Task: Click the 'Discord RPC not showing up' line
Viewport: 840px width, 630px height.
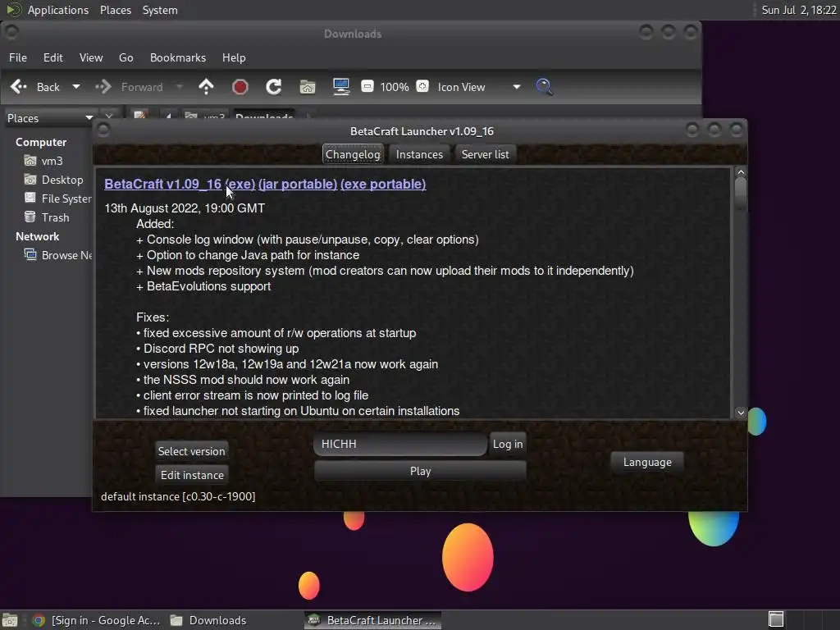Action: click(217, 348)
